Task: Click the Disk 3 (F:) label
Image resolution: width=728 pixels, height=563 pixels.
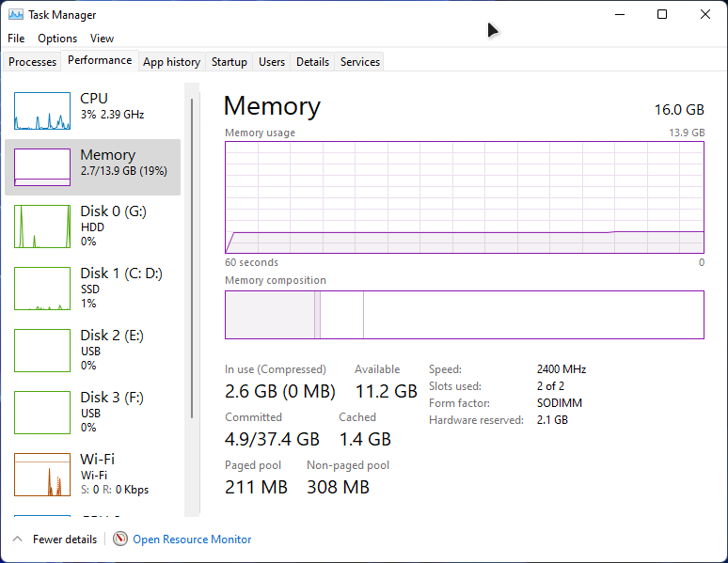Action: click(x=112, y=398)
